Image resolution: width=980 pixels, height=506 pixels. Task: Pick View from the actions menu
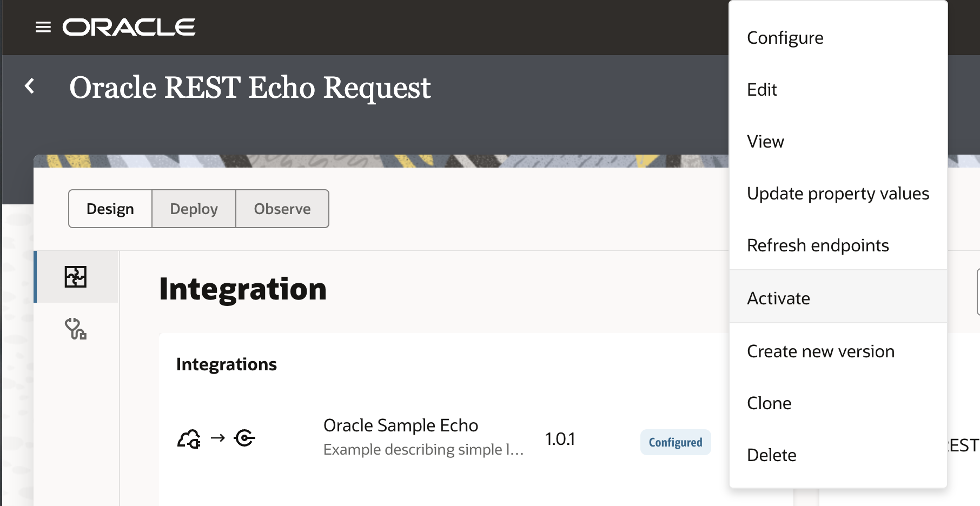[x=765, y=142]
